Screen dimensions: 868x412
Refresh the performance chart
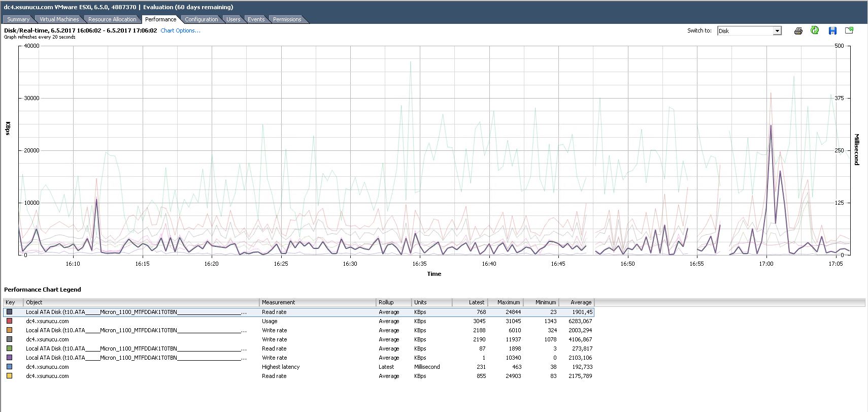point(815,30)
